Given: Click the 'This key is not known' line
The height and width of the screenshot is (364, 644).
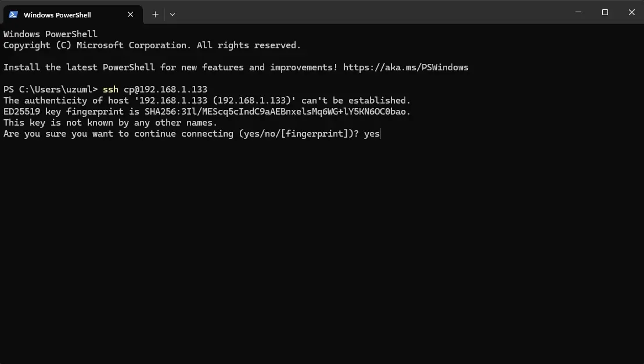Looking at the screenshot, I should coord(110,123).
